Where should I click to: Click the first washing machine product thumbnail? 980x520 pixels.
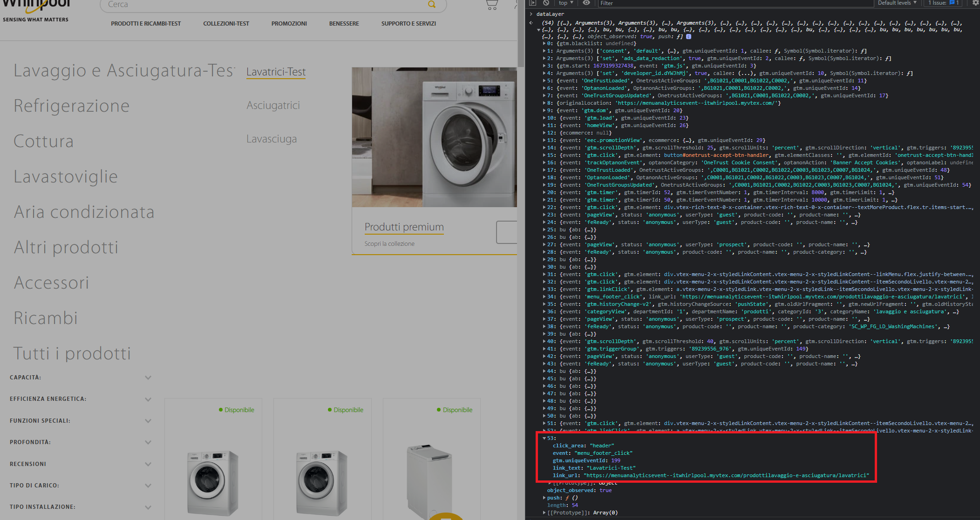pos(213,483)
